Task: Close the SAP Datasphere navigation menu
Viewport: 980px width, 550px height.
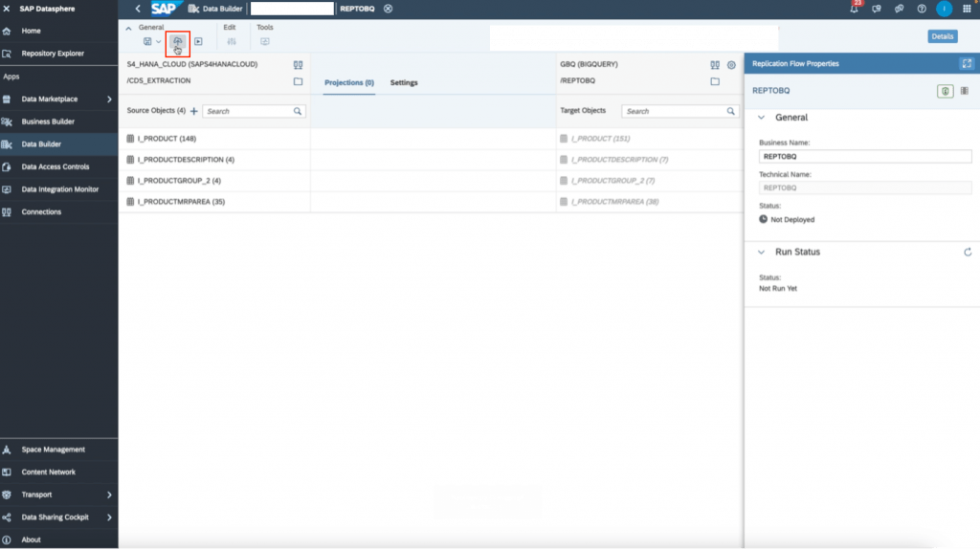Action: (x=7, y=9)
